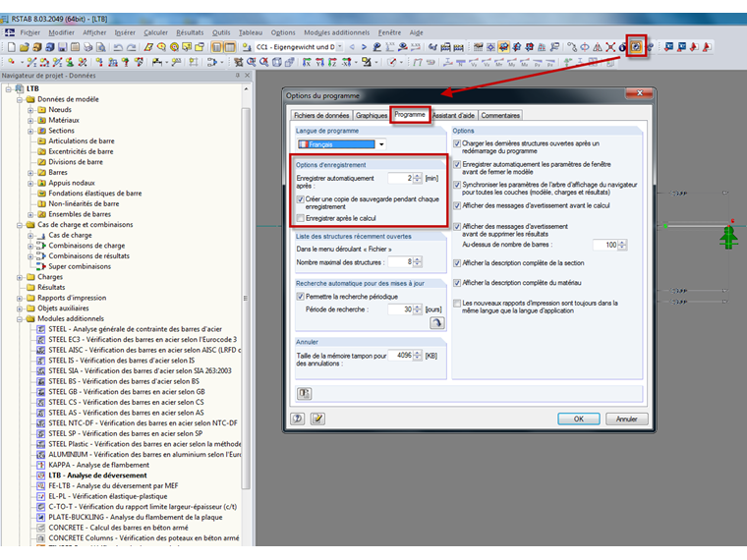
Task: Select 'STEEL EC3' module in the tree
Action: tap(143, 340)
